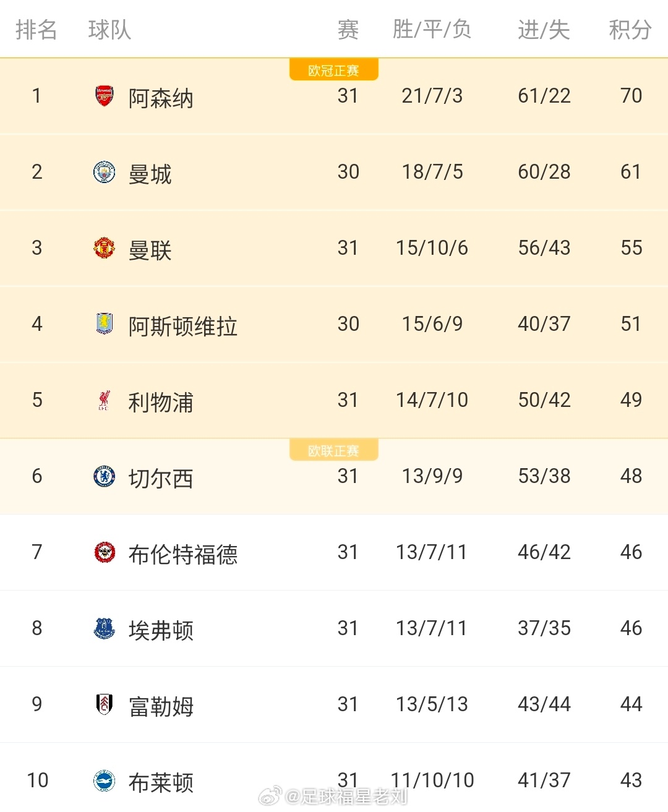Click the Brentford crest icon
This screenshot has height=812, width=668.
coord(105,552)
